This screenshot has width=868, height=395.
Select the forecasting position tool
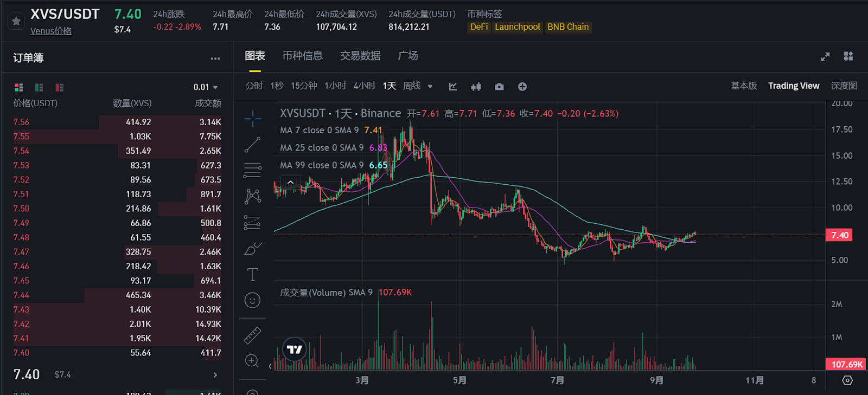point(253,223)
